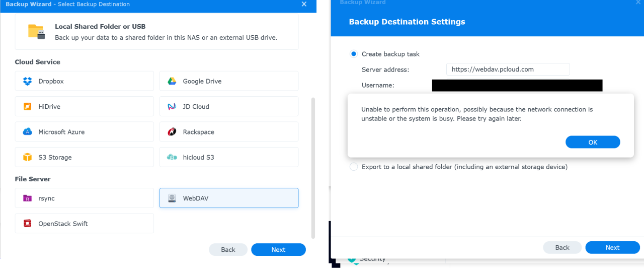Select the Microsoft Azure icon
The height and width of the screenshot is (273, 644).
27,132
